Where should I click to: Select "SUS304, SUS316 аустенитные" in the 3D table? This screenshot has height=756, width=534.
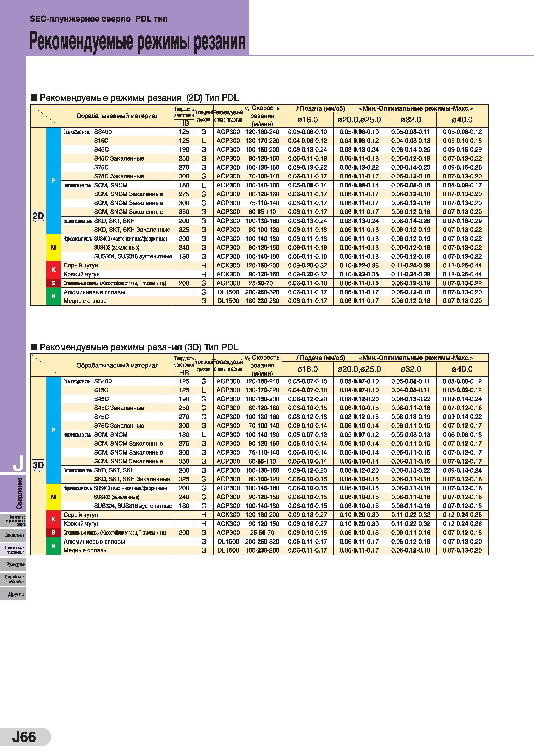pos(133,506)
